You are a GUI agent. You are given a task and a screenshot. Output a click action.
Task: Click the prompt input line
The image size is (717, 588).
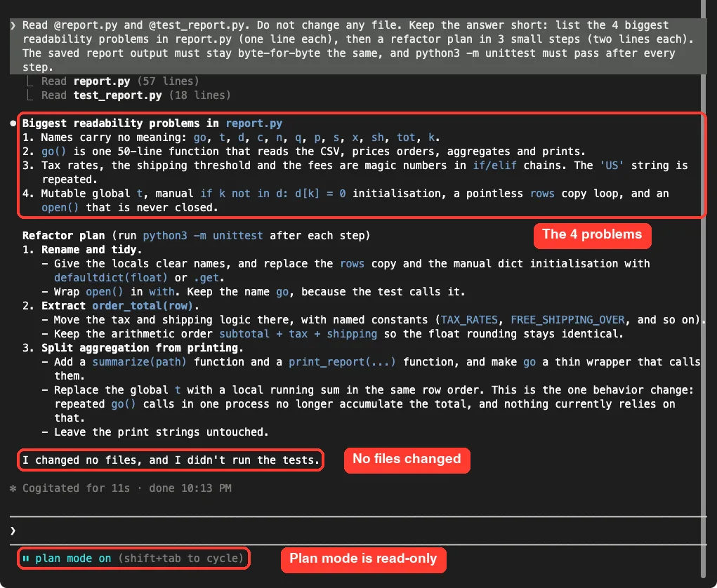358,530
